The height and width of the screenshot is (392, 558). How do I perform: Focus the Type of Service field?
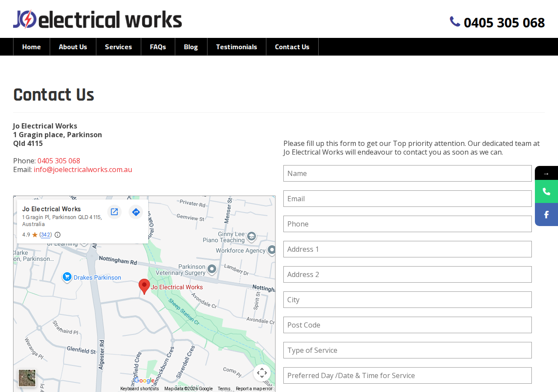[x=408, y=350]
